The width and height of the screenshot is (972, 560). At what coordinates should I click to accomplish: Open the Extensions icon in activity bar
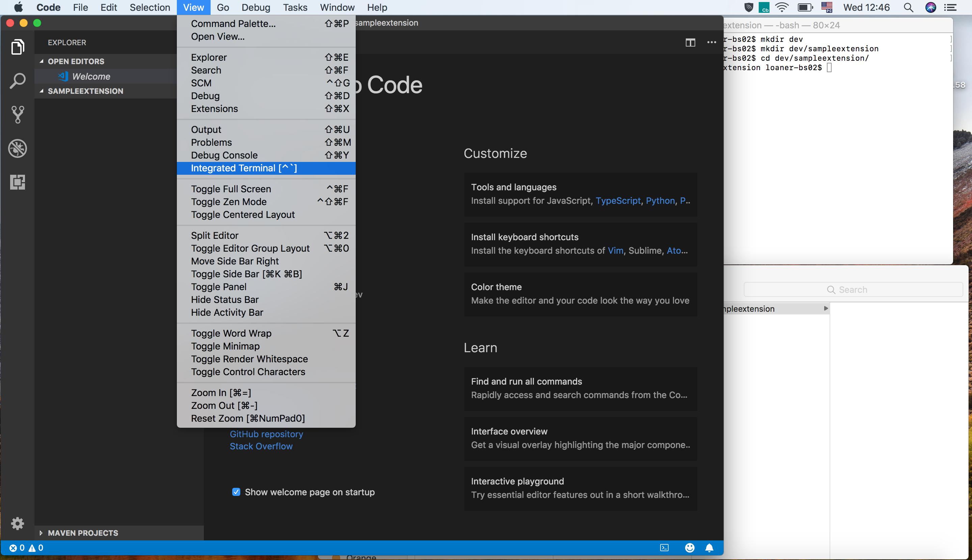coord(18,182)
